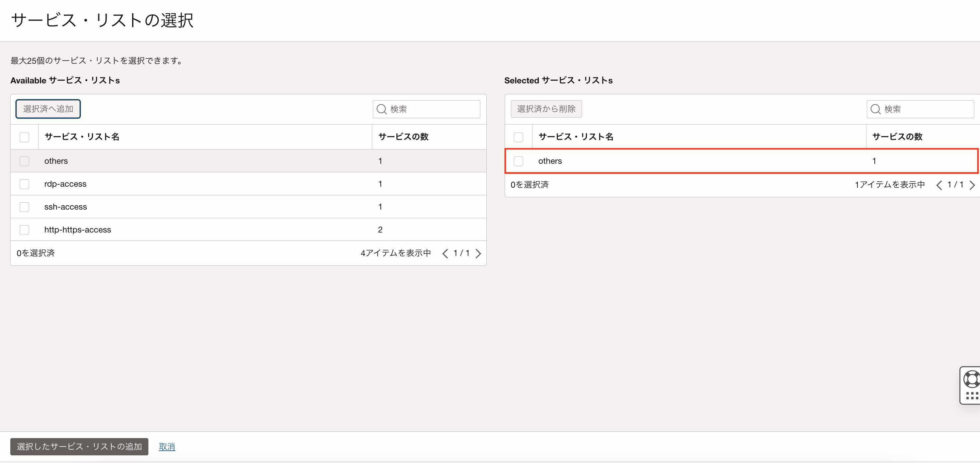Screen dimensions: 980x463
Task: Open the lifebuoy help widget
Action: 972,379
